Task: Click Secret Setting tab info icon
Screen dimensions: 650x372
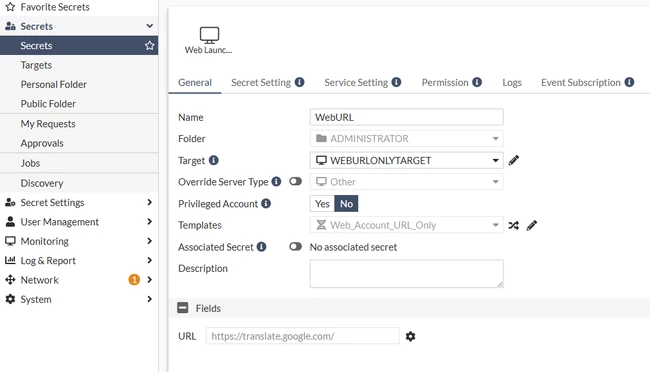Action: click(299, 82)
